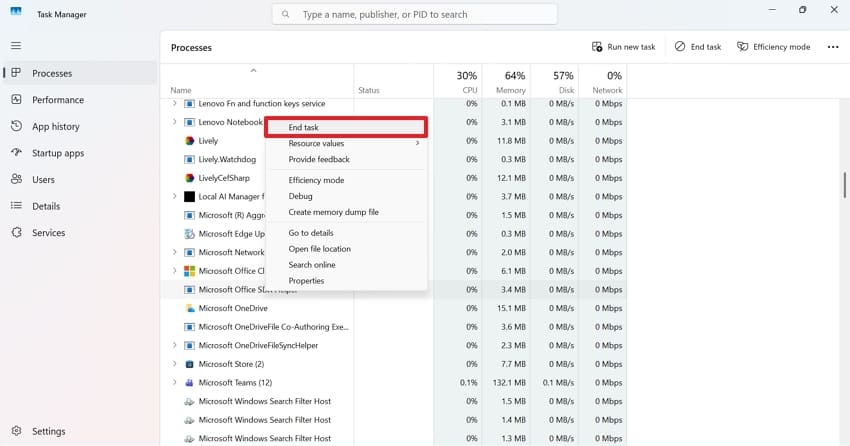Viewport: 850px width, 446px height.
Task: Select the Microsoft OneDriveFile Co-Authoring row
Action: 394,327
